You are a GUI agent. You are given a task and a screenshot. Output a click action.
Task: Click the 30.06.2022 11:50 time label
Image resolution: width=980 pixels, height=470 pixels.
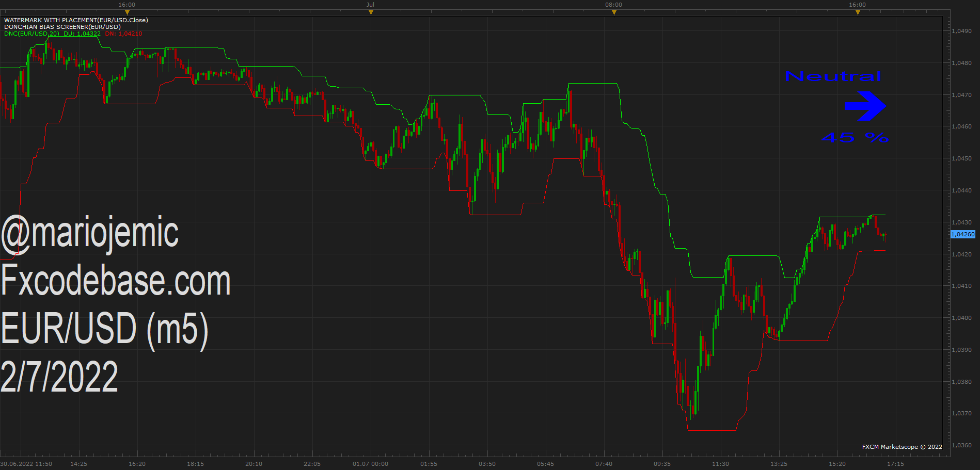pyautogui.click(x=26, y=464)
